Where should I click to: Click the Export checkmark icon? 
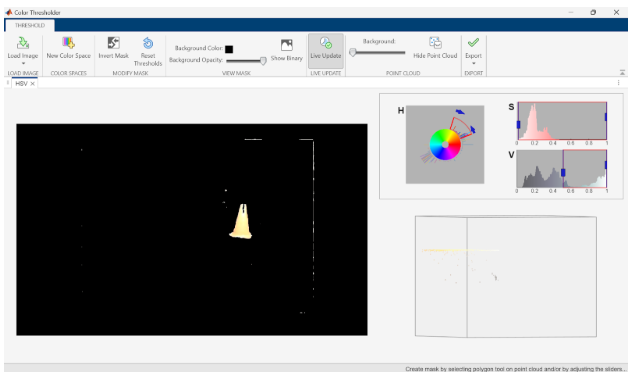pyautogui.click(x=473, y=42)
